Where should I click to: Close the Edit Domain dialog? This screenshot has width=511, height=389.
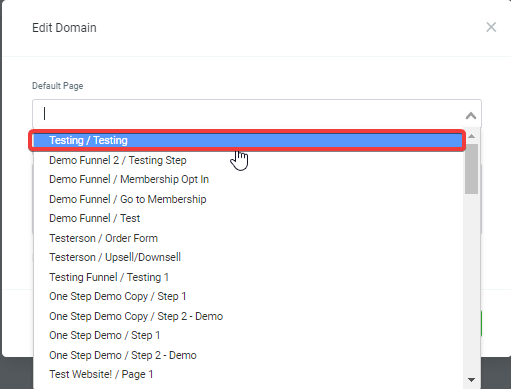(x=491, y=27)
